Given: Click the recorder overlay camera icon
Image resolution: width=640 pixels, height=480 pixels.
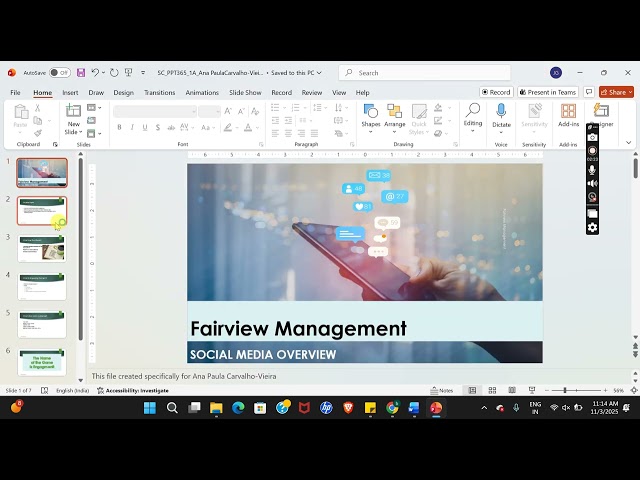Looking at the screenshot, I should (592, 138).
